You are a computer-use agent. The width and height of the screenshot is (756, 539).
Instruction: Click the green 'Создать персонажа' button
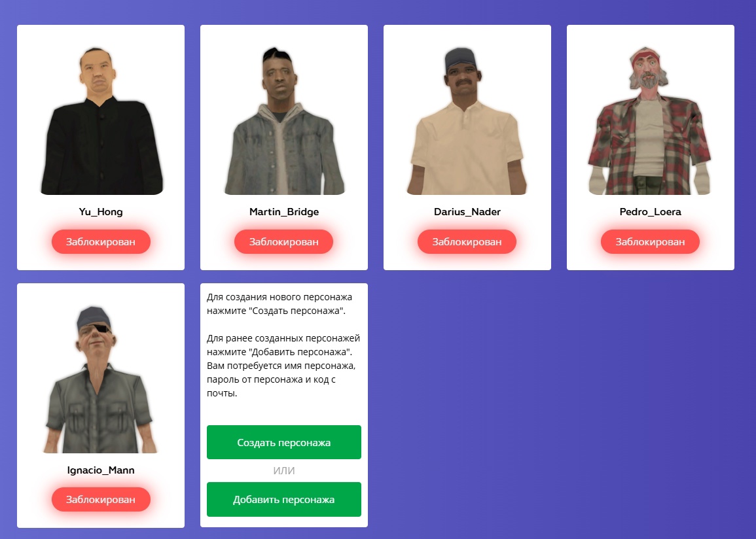pyautogui.click(x=284, y=442)
